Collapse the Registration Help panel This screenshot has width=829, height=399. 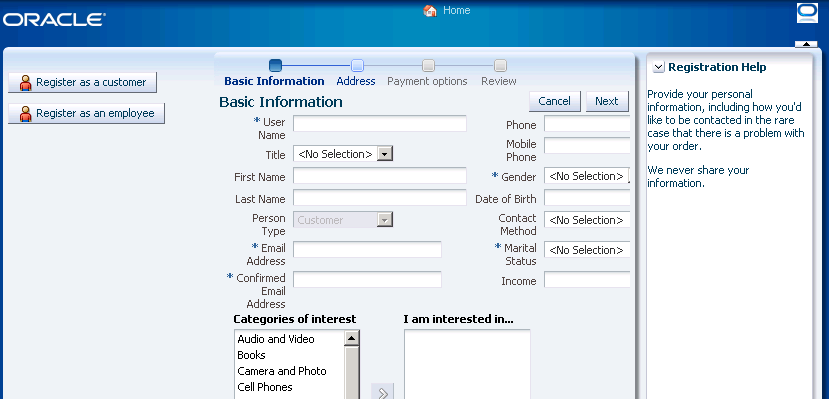pos(658,67)
